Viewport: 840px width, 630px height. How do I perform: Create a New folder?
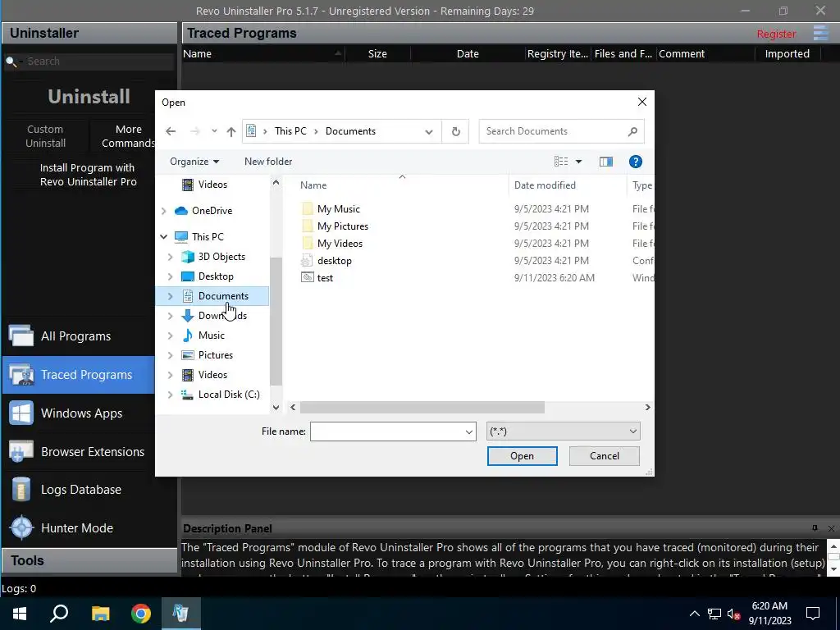(x=268, y=162)
